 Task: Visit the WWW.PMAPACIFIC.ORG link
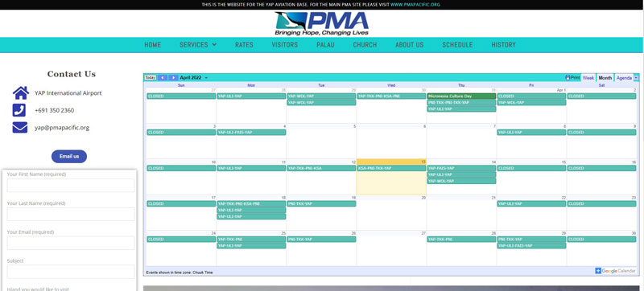coord(415,5)
